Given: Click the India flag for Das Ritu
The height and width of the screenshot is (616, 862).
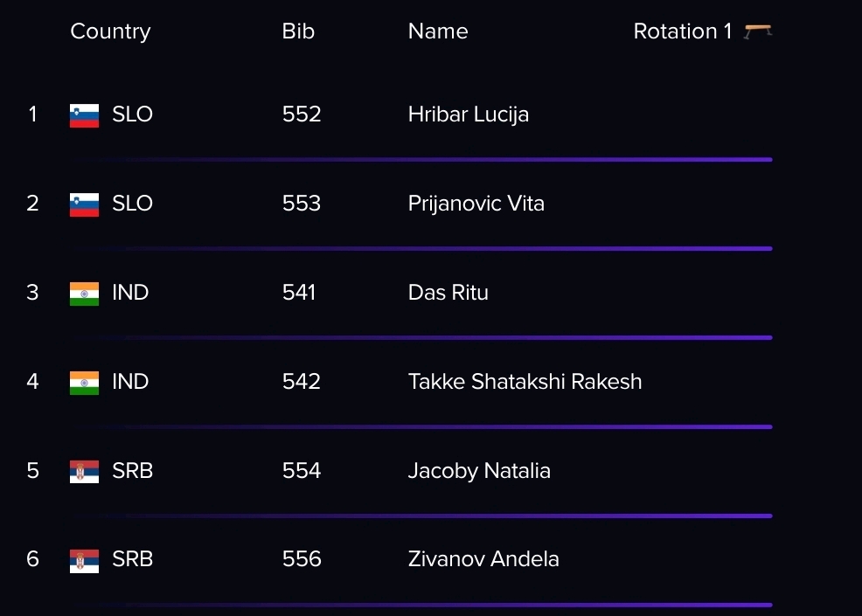Looking at the screenshot, I should click(84, 294).
